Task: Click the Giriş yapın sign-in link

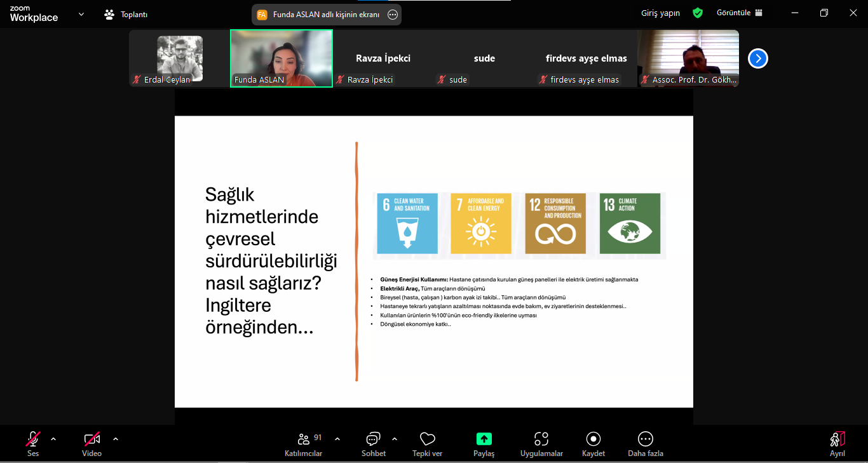Action: (x=661, y=13)
